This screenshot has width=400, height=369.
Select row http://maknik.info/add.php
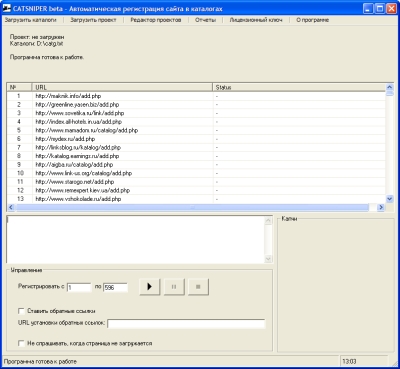196,96
